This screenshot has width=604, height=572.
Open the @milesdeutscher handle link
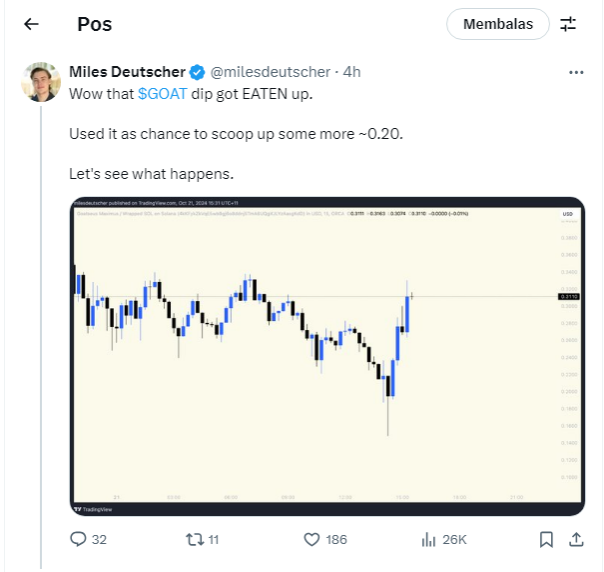point(272,72)
